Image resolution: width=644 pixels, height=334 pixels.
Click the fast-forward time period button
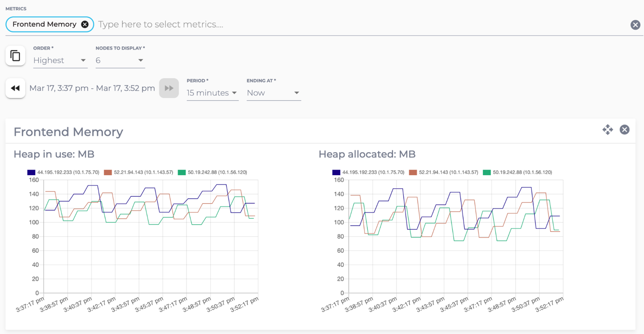coord(169,88)
